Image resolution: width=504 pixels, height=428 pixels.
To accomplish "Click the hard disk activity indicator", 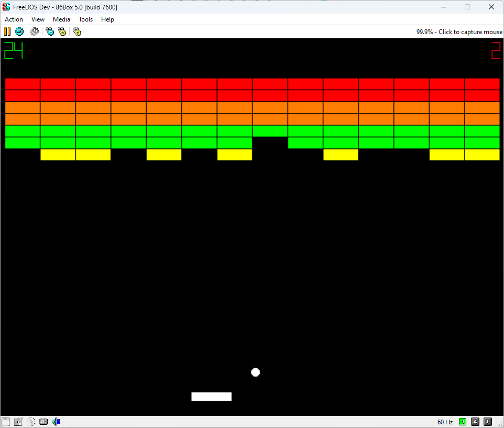I will pyautogui.click(x=43, y=422).
